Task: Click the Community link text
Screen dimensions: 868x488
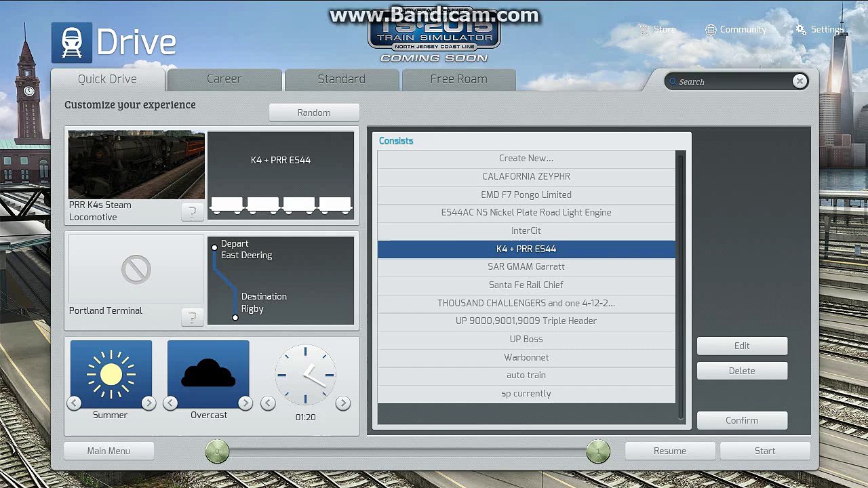Action: [x=743, y=30]
